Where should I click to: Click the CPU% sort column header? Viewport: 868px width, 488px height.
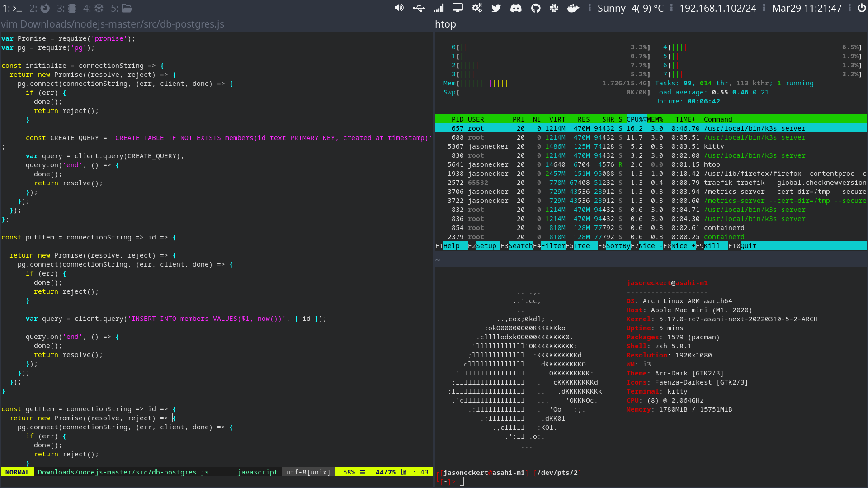(x=635, y=119)
